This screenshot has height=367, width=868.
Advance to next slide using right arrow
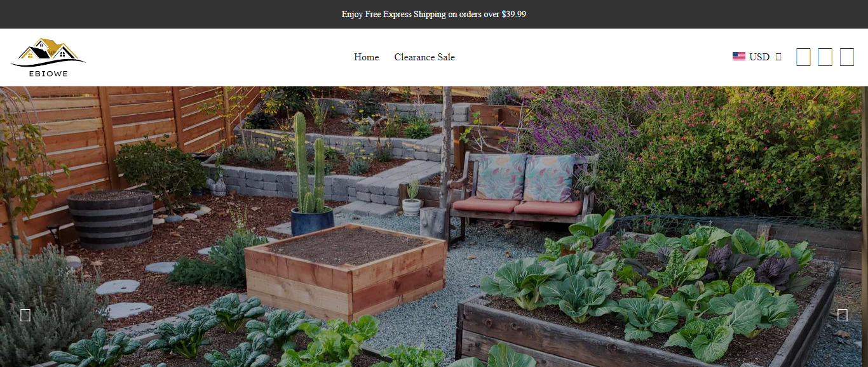pyautogui.click(x=843, y=315)
